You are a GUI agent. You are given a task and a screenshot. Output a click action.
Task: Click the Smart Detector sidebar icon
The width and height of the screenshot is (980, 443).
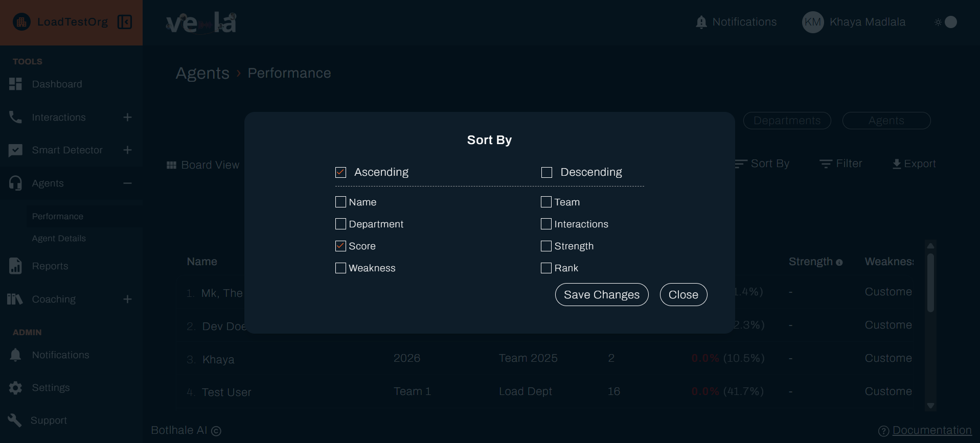(x=15, y=150)
